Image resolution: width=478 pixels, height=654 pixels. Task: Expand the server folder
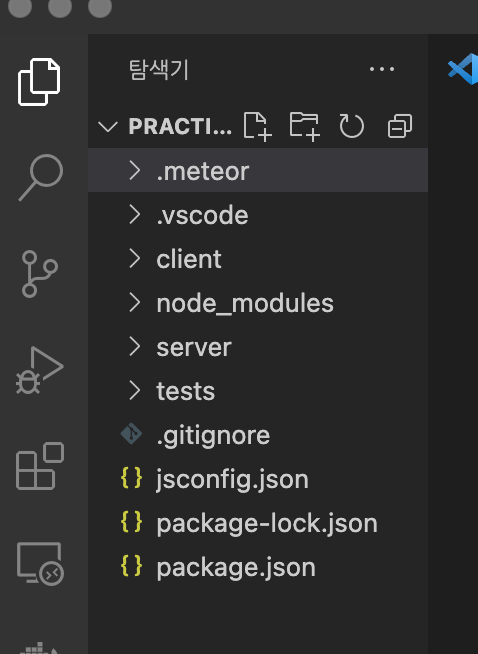click(258, 347)
